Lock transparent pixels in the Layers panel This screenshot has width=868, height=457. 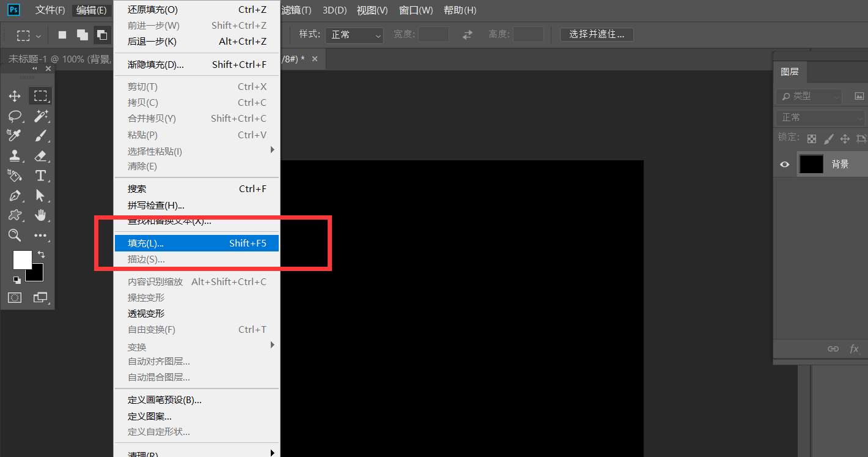point(811,138)
